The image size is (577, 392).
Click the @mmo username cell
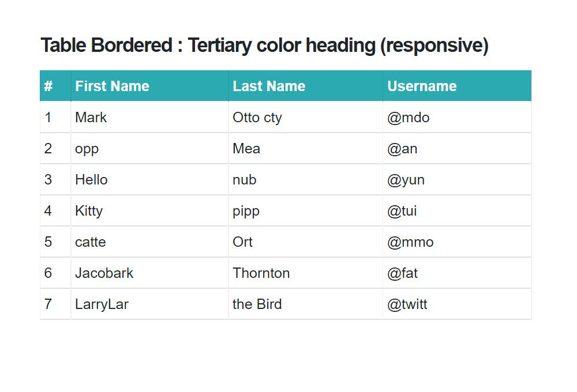457,242
